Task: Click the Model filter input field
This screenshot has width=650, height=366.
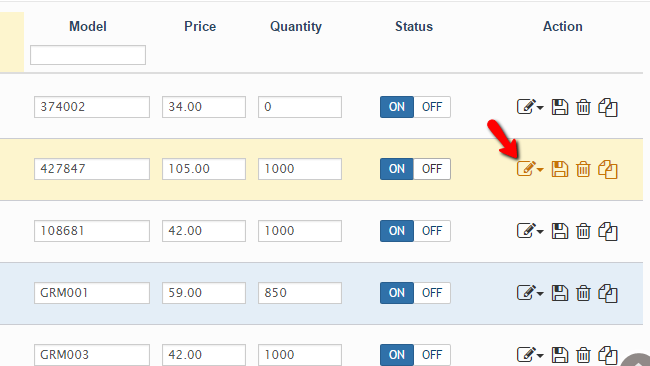Action: (x=88, y=55)
